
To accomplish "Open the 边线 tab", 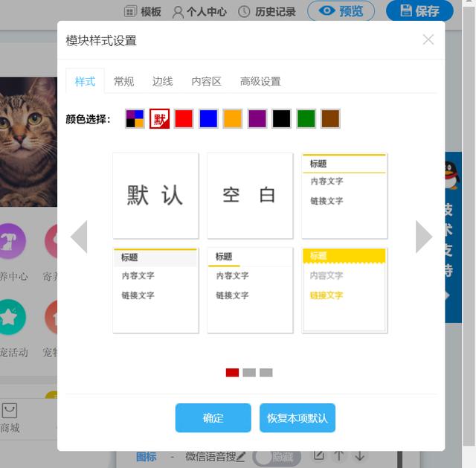I will click(162, 81).
